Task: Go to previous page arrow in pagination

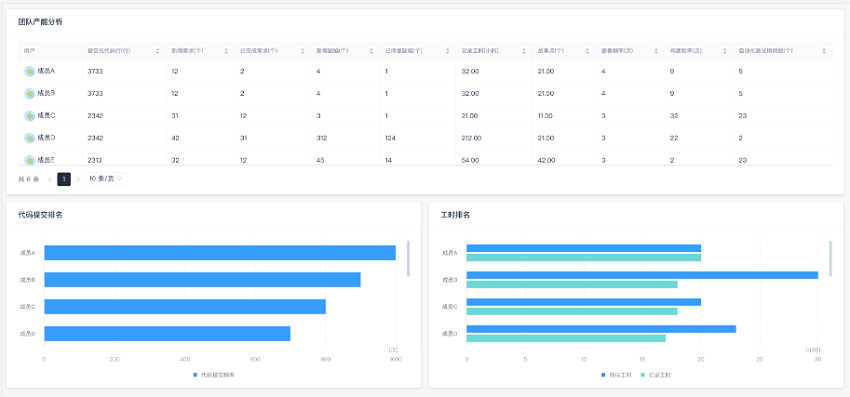Action: click(x=50, y=179)
